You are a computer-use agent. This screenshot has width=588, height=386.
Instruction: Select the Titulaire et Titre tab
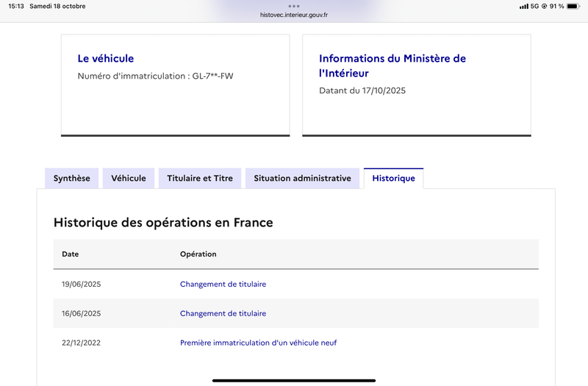tap(200, 179)
